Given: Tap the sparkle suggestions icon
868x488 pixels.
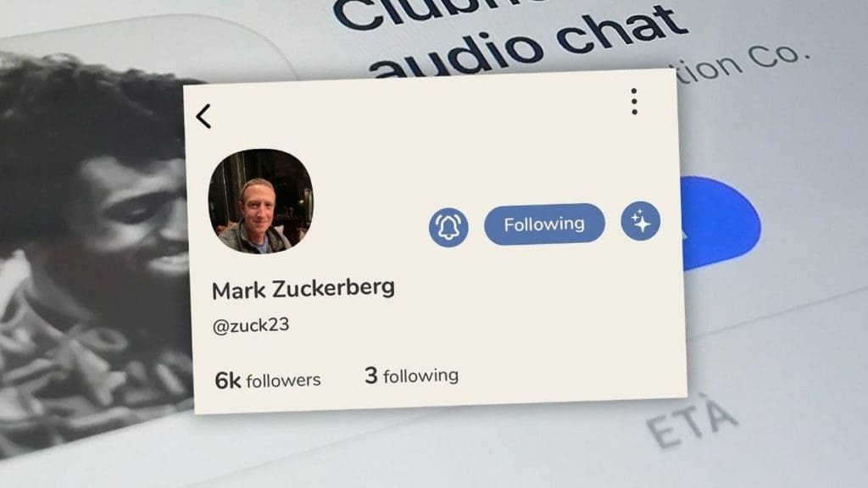Looking at the screenshot, I should coord(641,221).
